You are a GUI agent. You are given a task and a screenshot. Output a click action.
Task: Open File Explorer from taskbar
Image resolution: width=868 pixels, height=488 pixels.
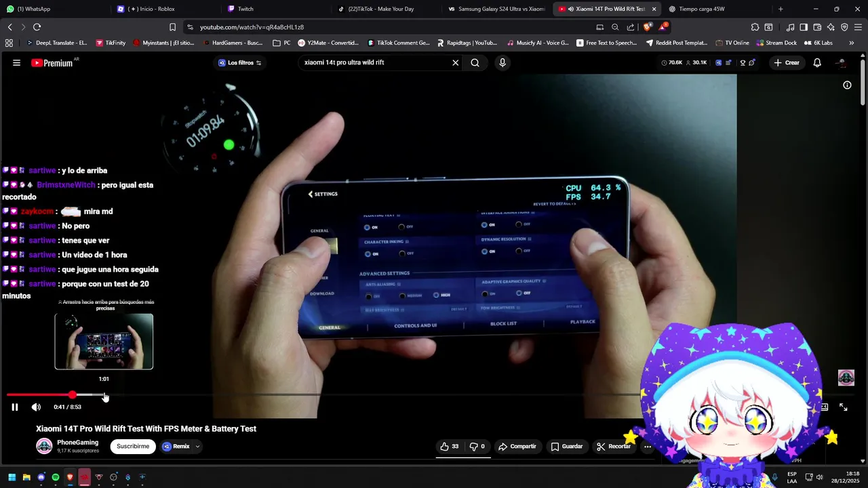tap(26, 477)
